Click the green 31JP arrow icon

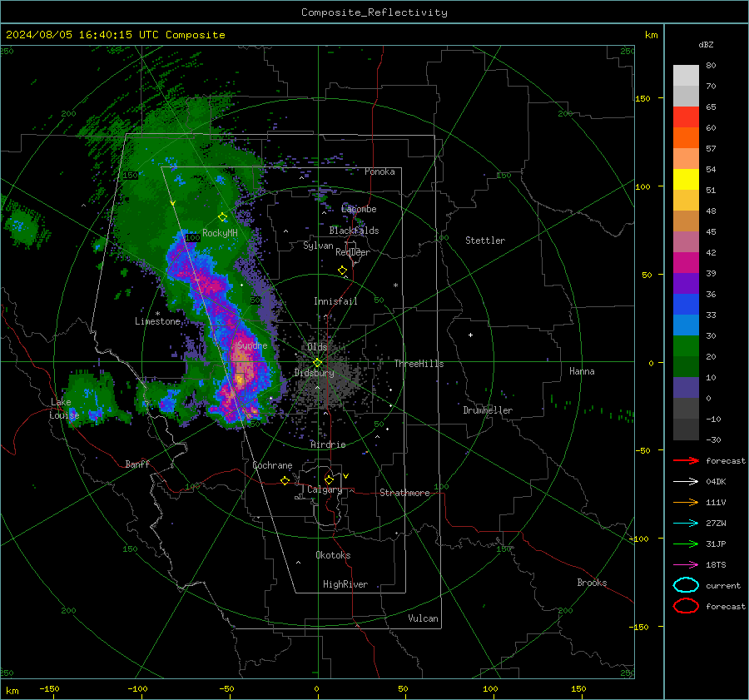[686, 544]
